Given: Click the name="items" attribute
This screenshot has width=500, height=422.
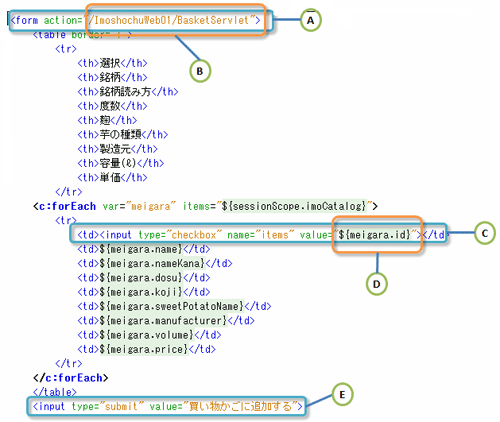Looking at the screenshot, I should [x=261, y=235].
